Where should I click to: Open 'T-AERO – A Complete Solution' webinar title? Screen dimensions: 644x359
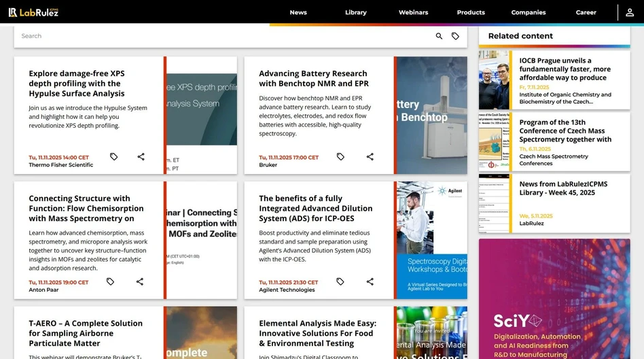[86, 334]
